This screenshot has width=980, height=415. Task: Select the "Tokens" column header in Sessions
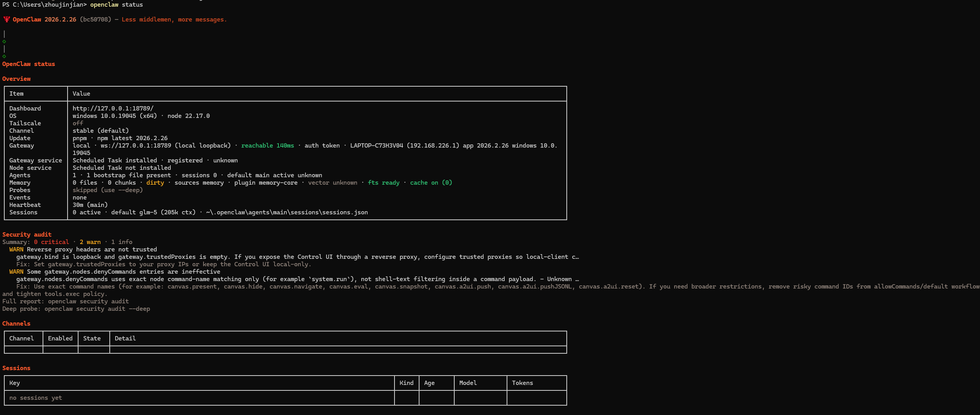coord(522,383)
